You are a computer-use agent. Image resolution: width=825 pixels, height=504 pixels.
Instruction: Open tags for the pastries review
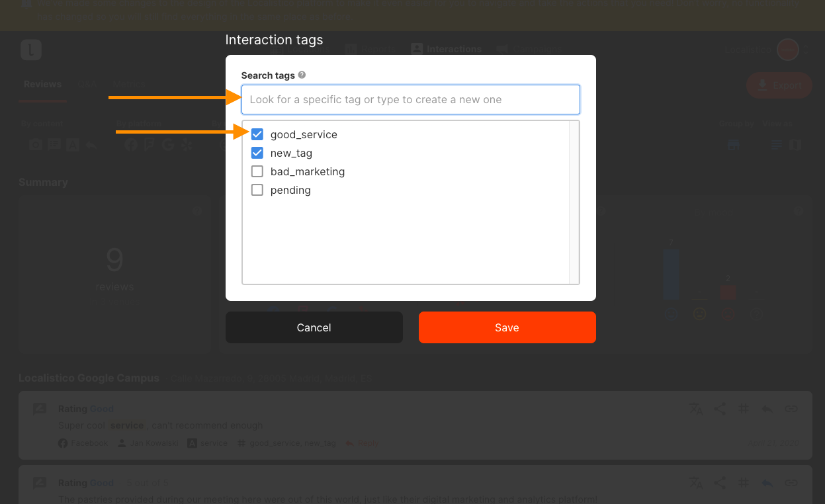744,483
